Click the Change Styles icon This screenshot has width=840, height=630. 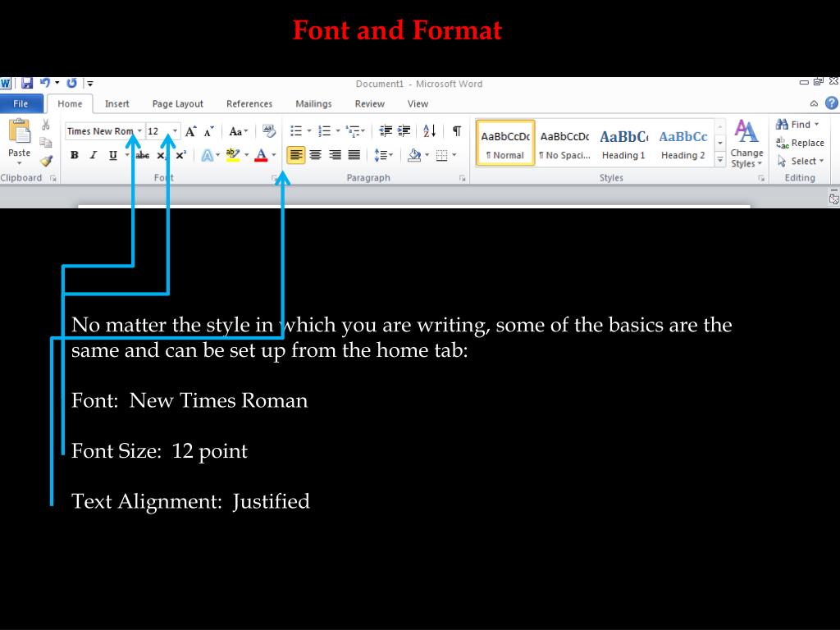(746, 144)
